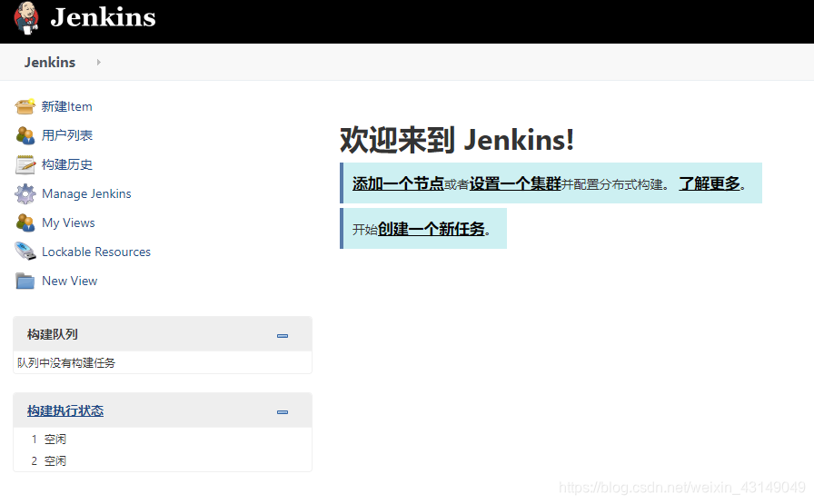Collapse the 构建队列 panel

point(283,336)
